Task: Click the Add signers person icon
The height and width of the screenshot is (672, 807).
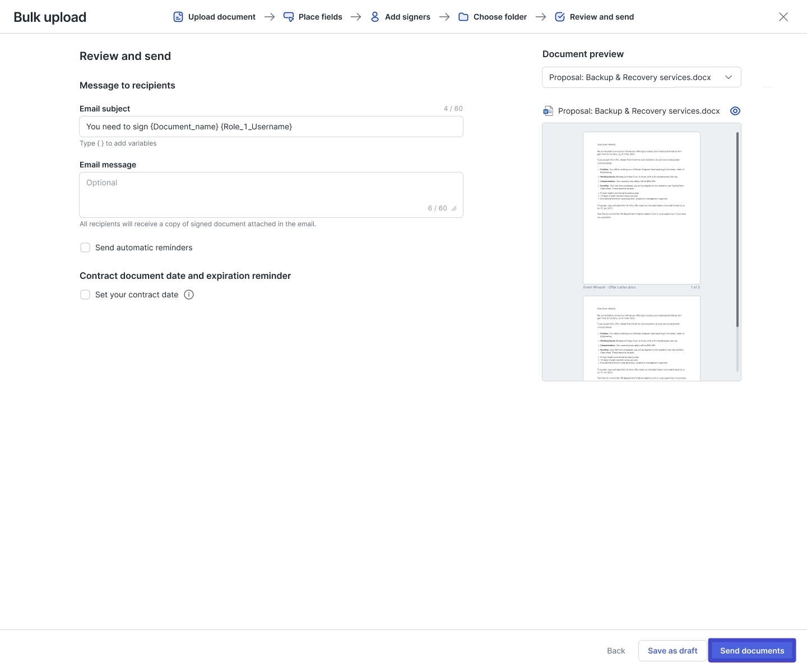Action: tap(374, 17)
